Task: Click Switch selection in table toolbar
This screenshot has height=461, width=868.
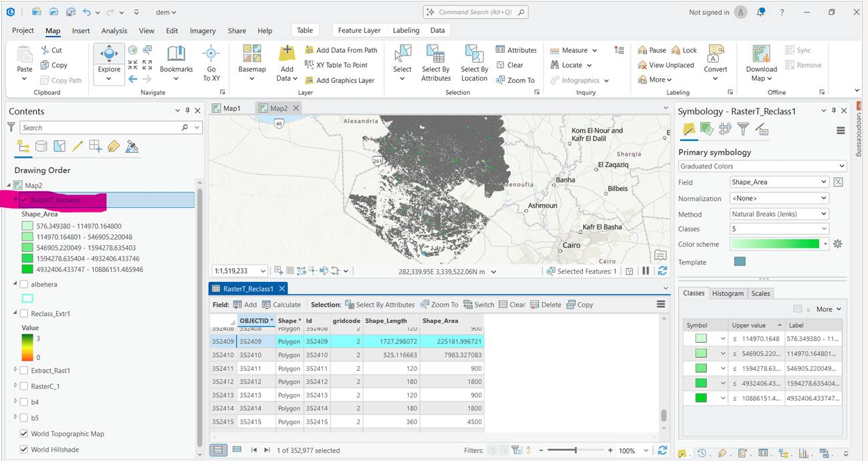Action: click(478, 304)
